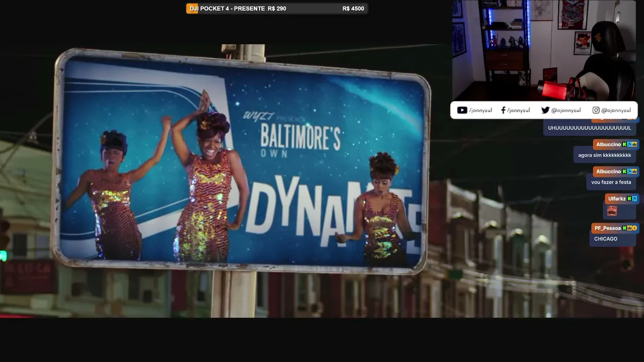
Task: Click the orange DJI badge in goal bar
Action: point(192,9)
